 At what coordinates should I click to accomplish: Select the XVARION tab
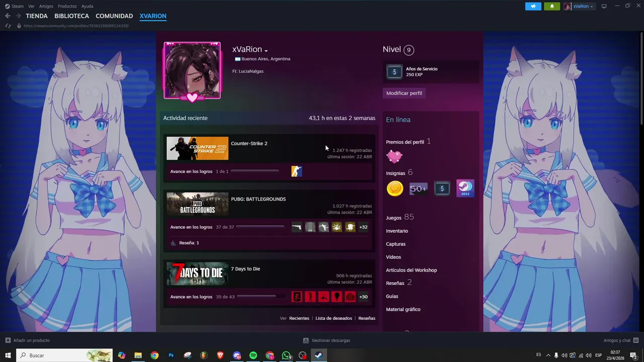click(153, 16)
